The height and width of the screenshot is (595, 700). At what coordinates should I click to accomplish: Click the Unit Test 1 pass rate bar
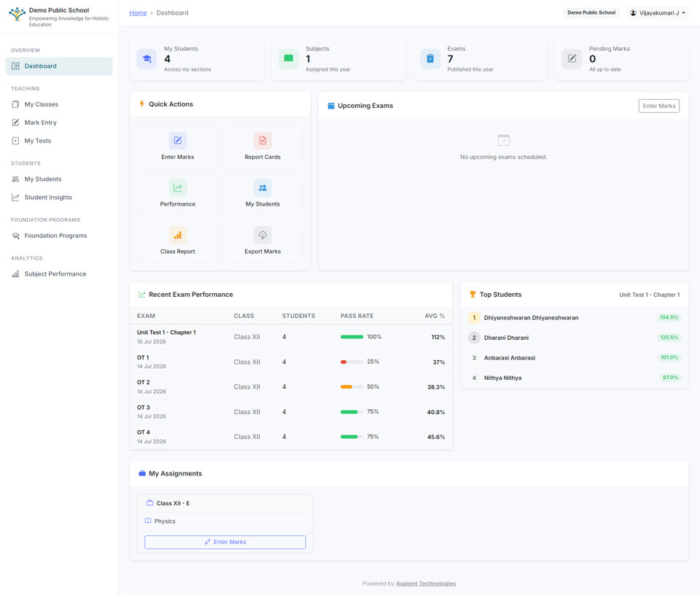[351, 337]
